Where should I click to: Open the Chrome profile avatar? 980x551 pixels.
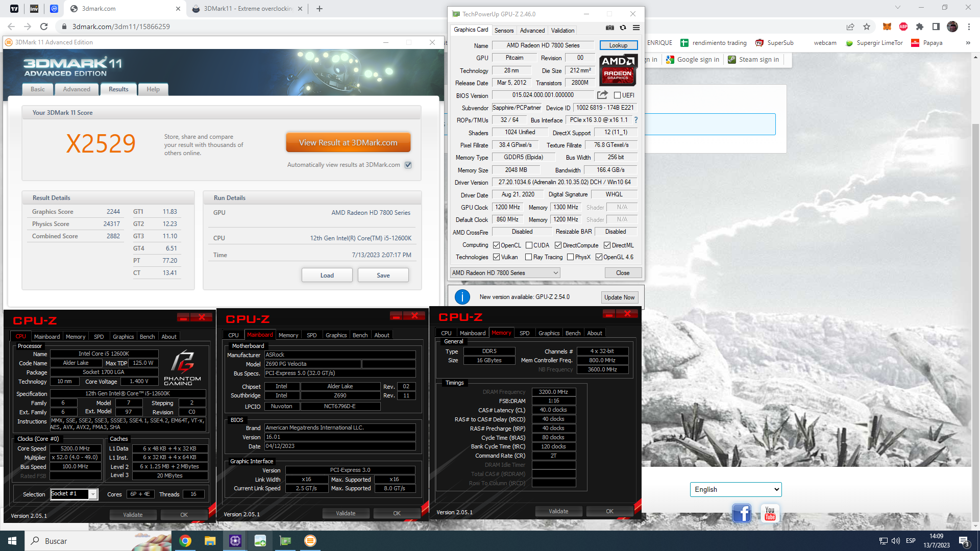tap(952, 27)
